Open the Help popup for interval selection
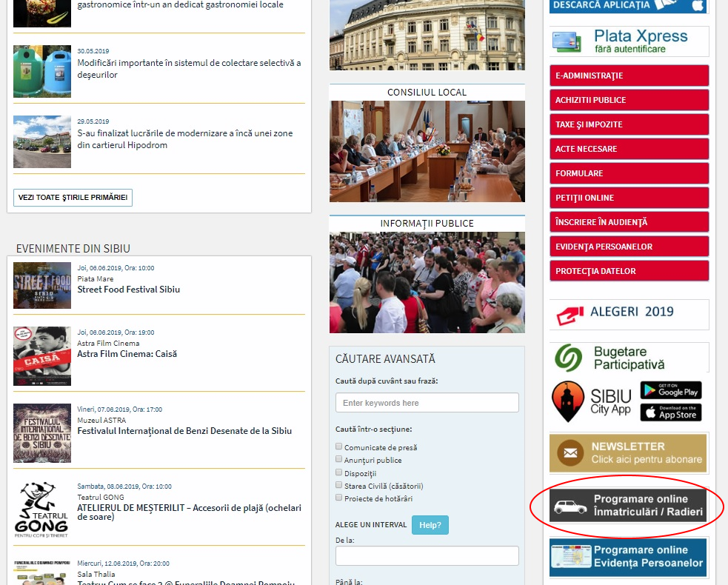Screen dimensions: 728x585 coord(430,524)
